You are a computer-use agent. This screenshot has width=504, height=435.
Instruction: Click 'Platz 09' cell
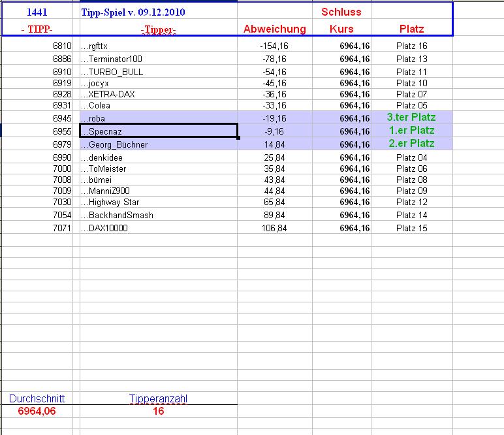pos(412,191)
